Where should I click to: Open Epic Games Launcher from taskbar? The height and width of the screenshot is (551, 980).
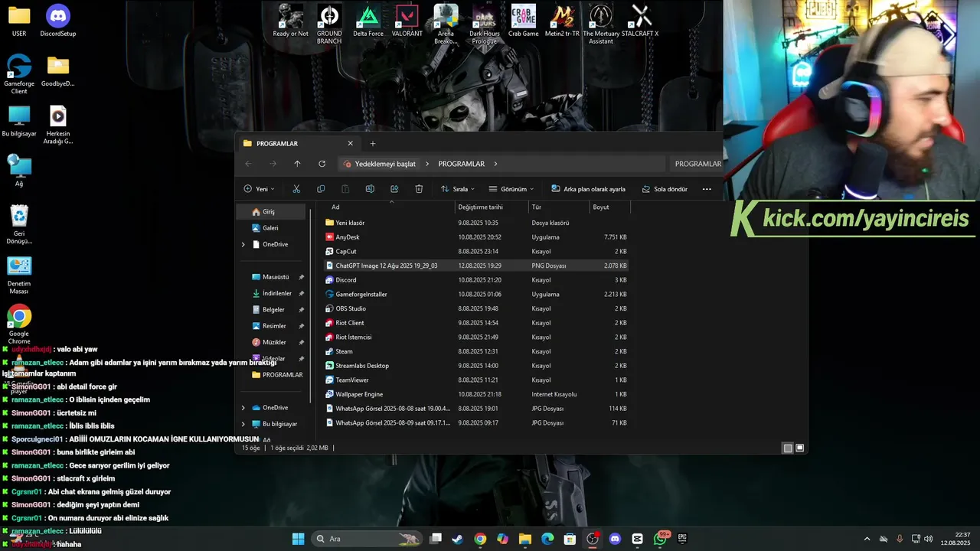682,539
